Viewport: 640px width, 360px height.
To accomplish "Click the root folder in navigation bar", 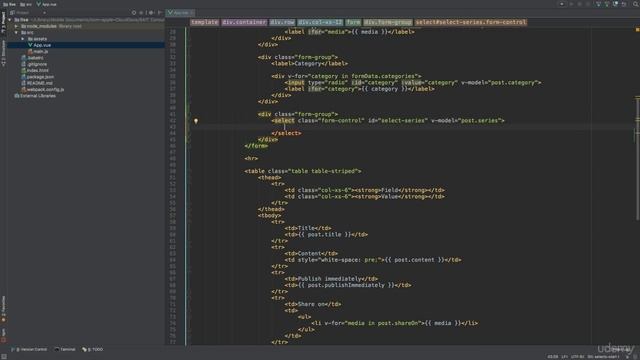I will pyautogui.click(x=9, y=4).
